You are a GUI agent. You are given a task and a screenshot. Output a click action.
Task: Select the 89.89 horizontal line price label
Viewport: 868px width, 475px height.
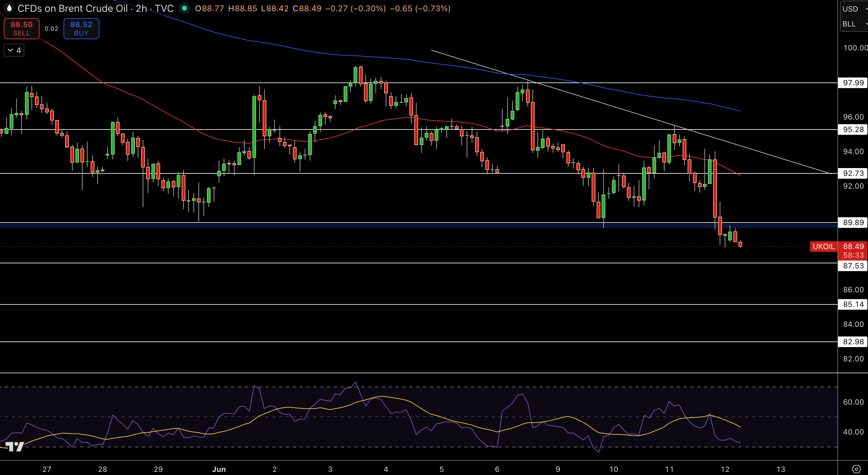[x=853, y=222]
